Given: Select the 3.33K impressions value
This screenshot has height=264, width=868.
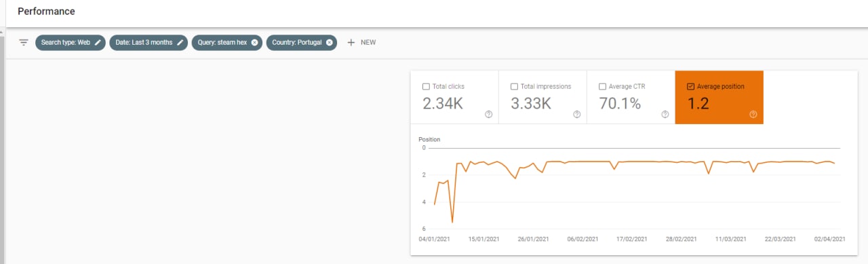Looking at the screenshot, I should tap(531, 104).
